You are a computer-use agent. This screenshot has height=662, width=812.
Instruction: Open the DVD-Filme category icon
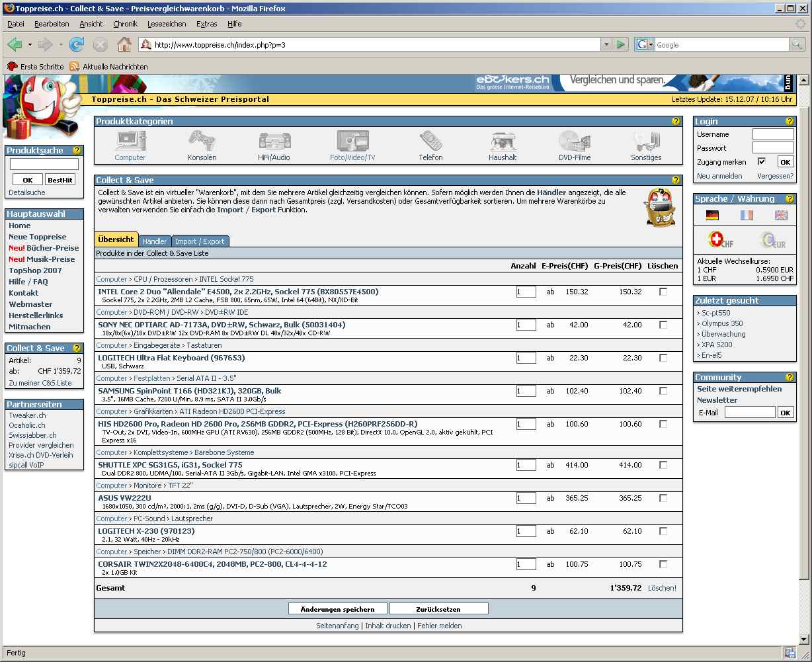(573, 141)
